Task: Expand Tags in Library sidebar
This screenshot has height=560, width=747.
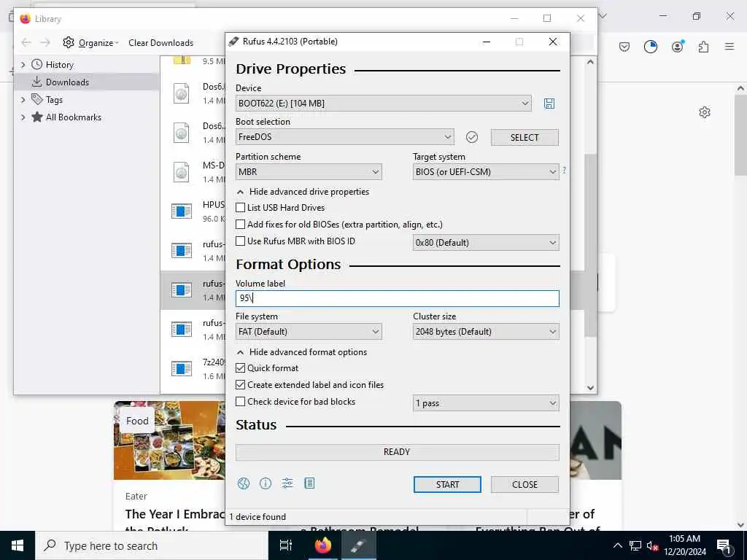Action: click(23, 99)
